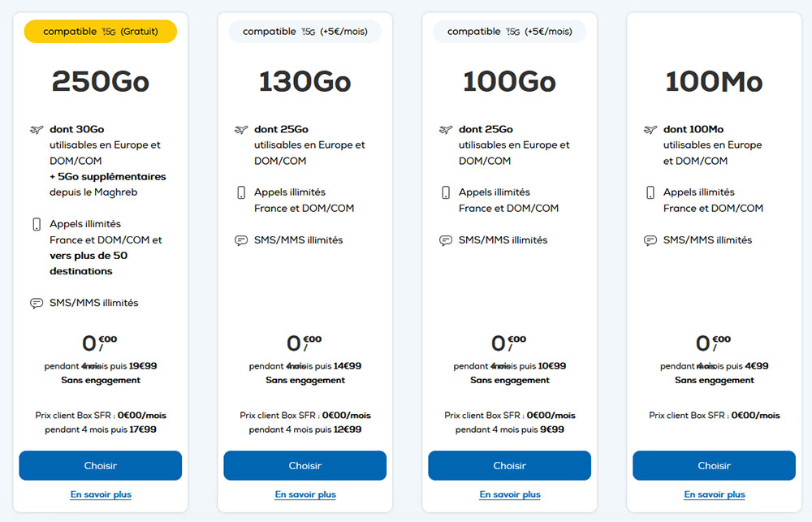Click the airplane icon in 250Go plan
The height and width of the screenshot is (522, 812).
click(x=37, y=129)
